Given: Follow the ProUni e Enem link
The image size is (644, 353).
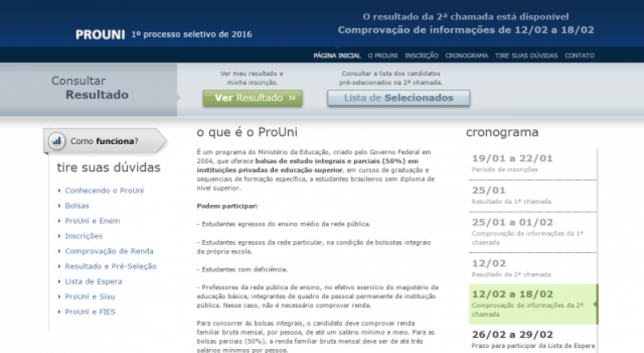Looking at the screenshot, I should point(93,221).
